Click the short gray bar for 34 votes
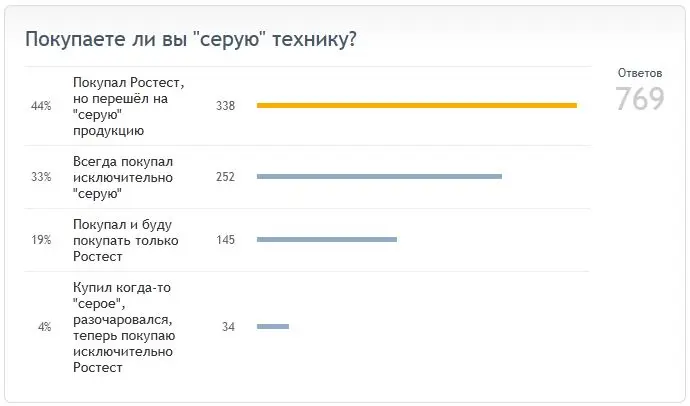690x406 pixels. click(273, 326)
